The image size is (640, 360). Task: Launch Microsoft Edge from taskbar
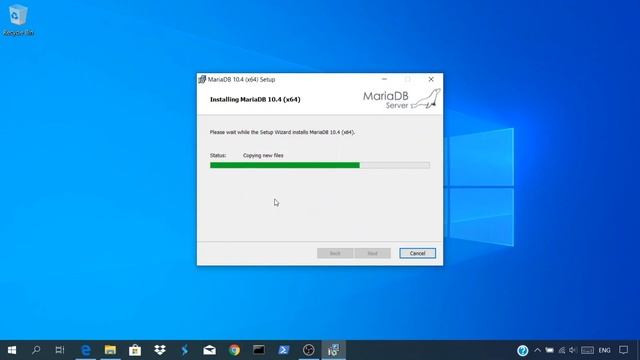tap(86, 350)
